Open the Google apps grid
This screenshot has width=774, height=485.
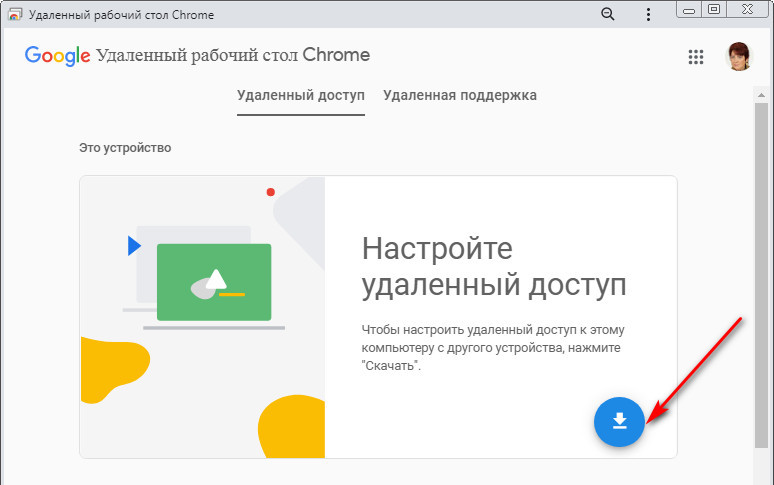click(696, 57)
